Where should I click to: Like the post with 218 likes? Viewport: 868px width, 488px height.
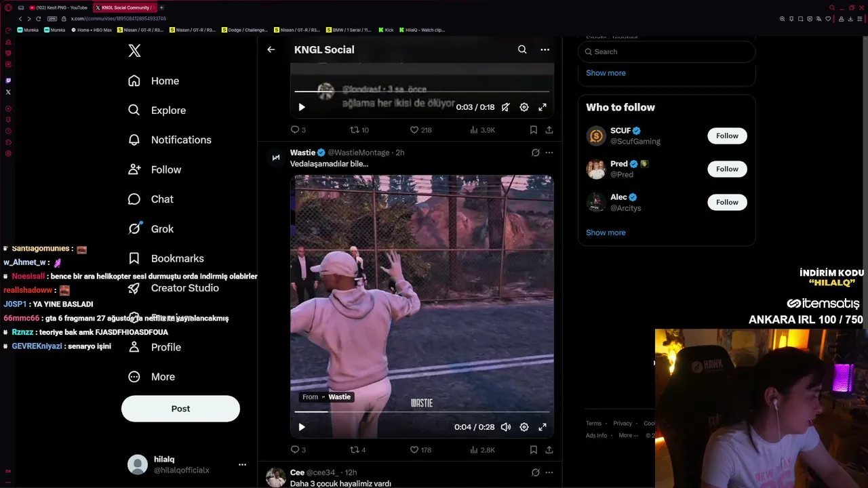(x=420, y=130)
